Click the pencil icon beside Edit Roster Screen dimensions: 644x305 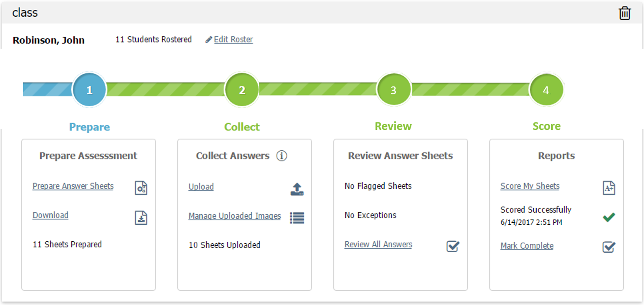(209, 40)
